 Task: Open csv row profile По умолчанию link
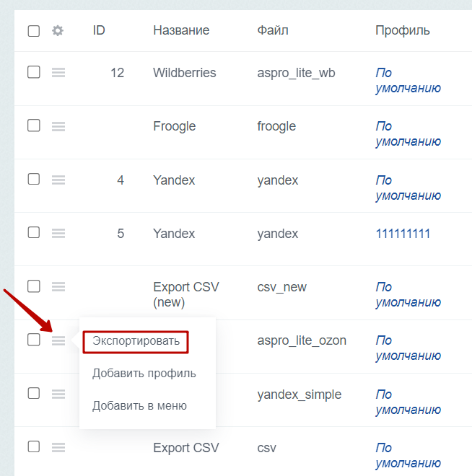point(408,456)
